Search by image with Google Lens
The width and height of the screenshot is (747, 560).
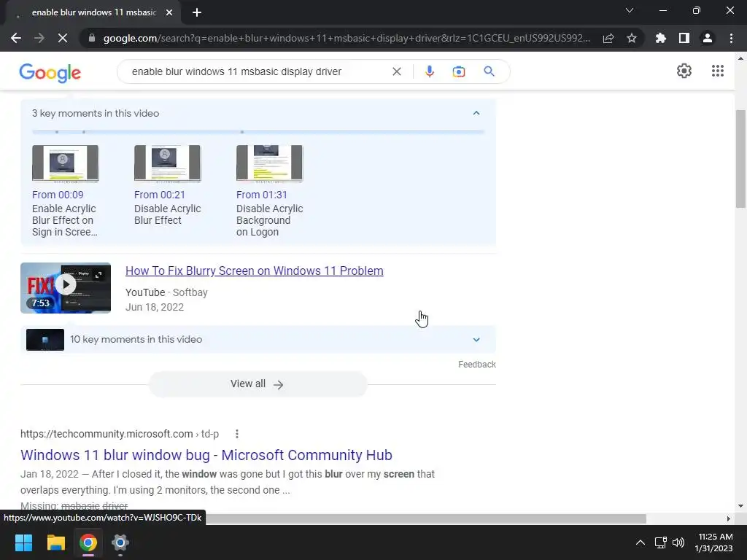click(459, 71)
